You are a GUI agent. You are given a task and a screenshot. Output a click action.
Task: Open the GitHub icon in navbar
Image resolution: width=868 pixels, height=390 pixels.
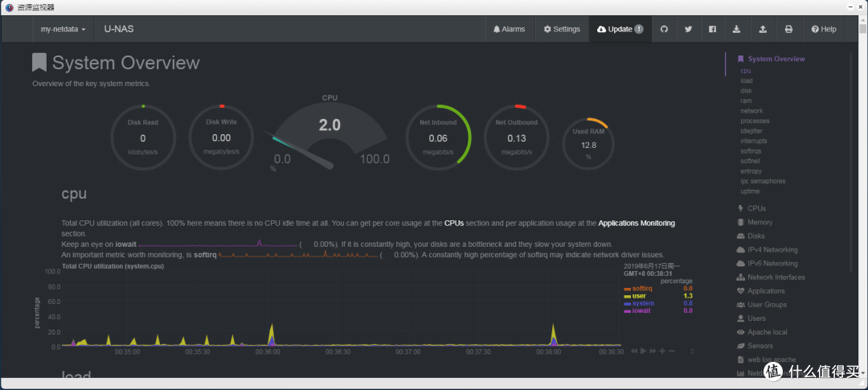(x=664, y=30)
